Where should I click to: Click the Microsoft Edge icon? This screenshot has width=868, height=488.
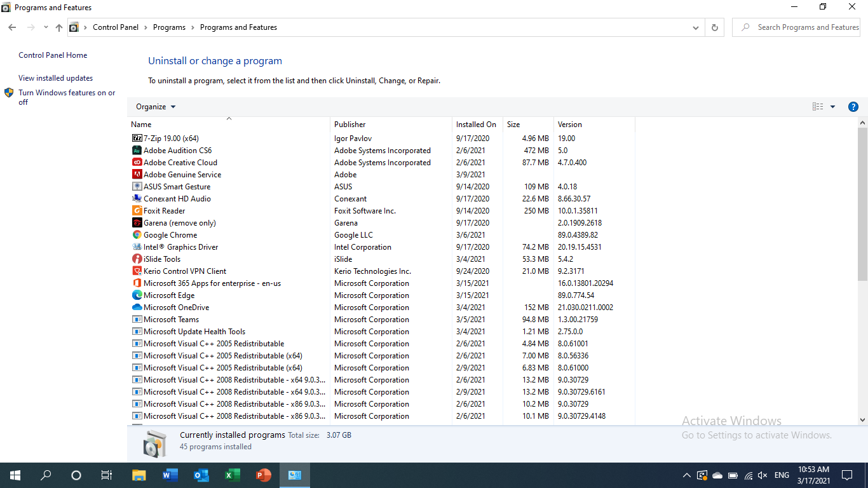tap(137, 295)
